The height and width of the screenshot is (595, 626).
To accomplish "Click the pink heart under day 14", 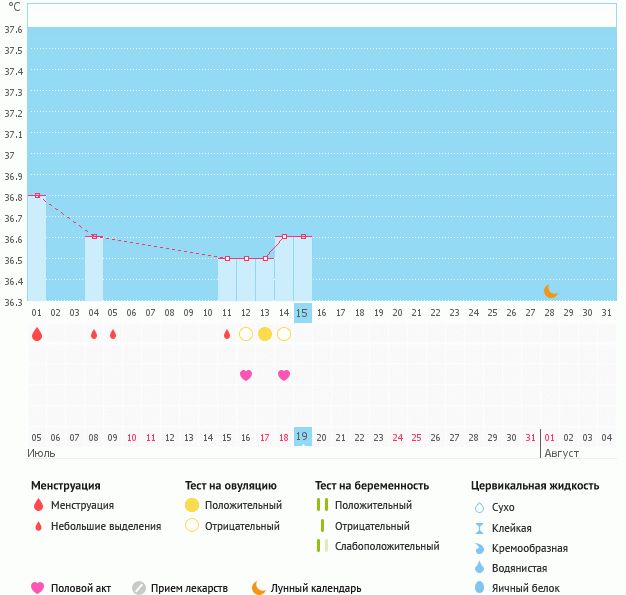I will [x=284, y=375].
